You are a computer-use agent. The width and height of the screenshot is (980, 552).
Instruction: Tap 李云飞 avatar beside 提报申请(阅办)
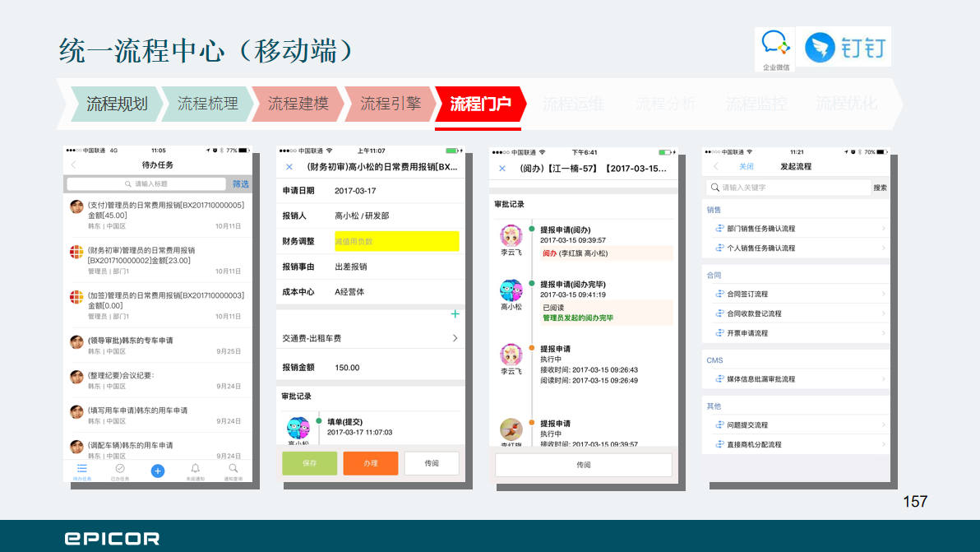click(x=511, y=235)
